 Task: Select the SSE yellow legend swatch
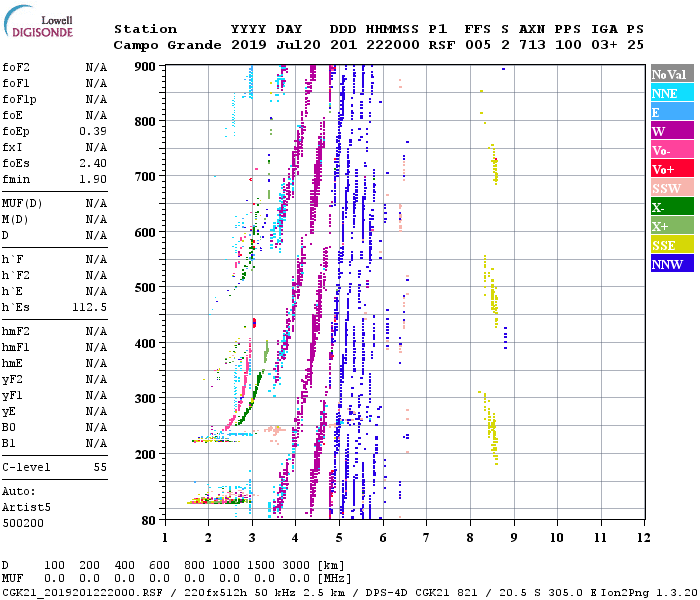point(672,245)
